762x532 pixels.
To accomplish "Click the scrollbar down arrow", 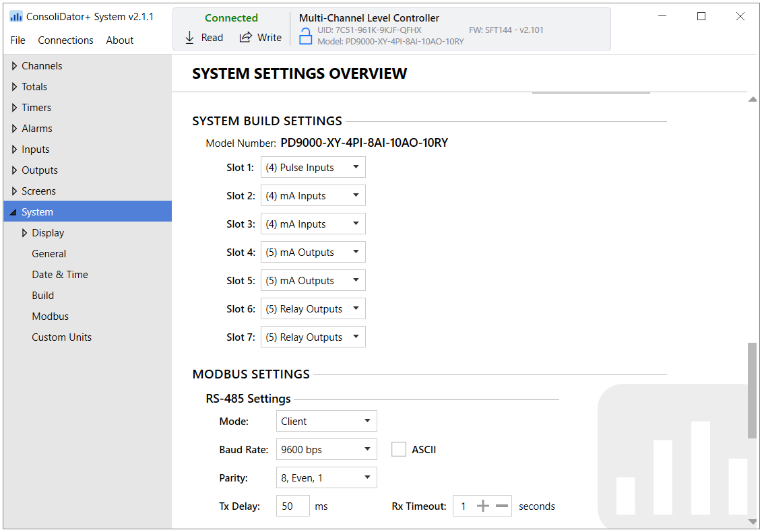I will (753, 522).
